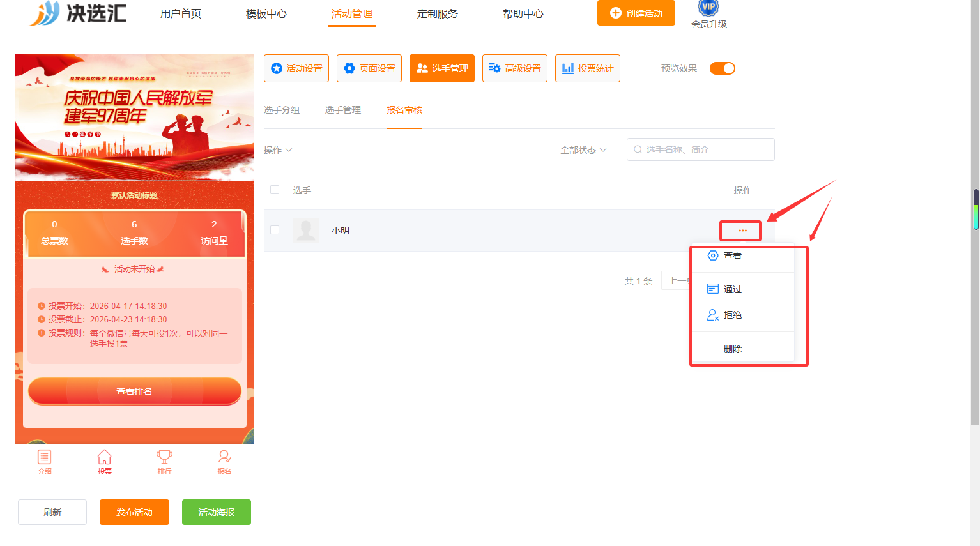
Task: Open the 活动设置 section button
Action: (x=296, y=68)
